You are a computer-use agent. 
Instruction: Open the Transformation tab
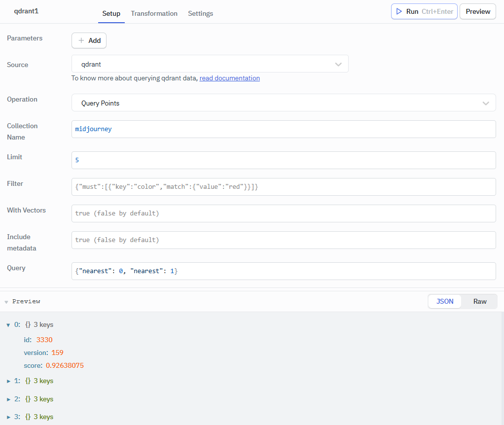(154, 13)
